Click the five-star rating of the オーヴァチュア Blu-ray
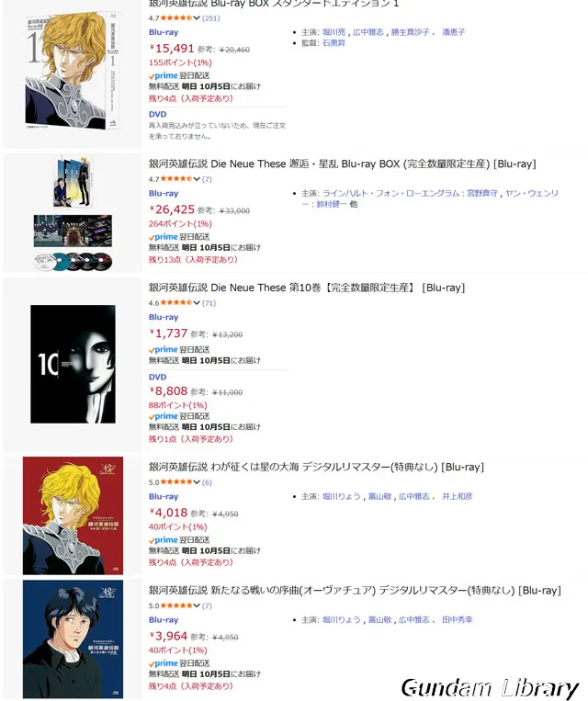Viewport: 588px width, 701px height. point(176,605)
